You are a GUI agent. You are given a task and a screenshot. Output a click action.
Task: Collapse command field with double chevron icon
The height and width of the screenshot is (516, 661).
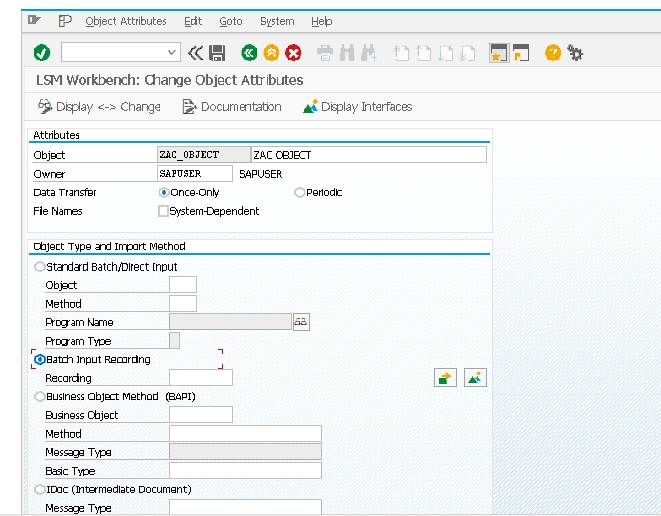[x=195, y=53]
